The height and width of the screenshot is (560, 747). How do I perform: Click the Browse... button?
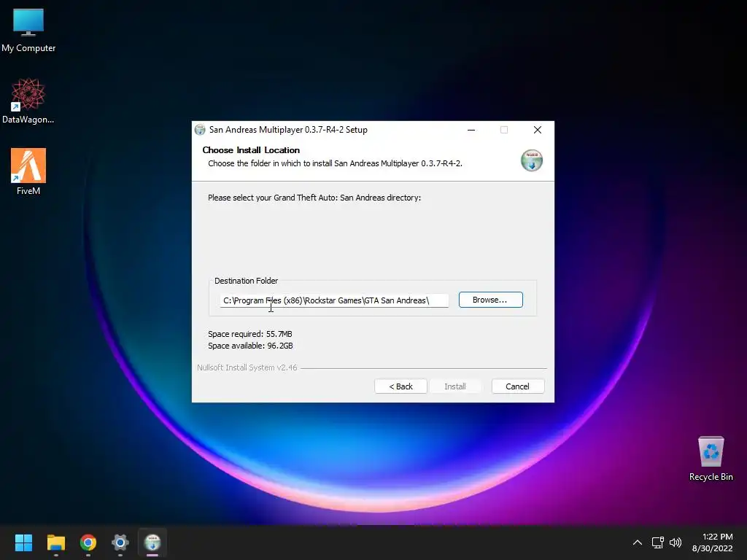point(491,300)
